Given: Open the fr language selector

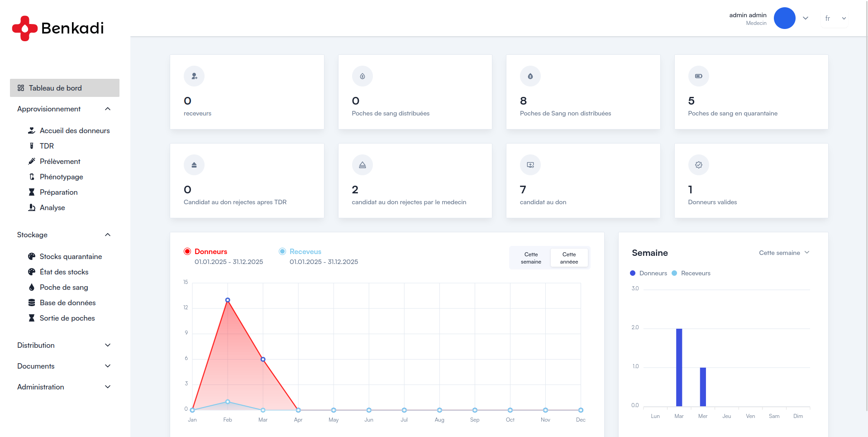Looking at the screenshot, I should tap(835, 19).
